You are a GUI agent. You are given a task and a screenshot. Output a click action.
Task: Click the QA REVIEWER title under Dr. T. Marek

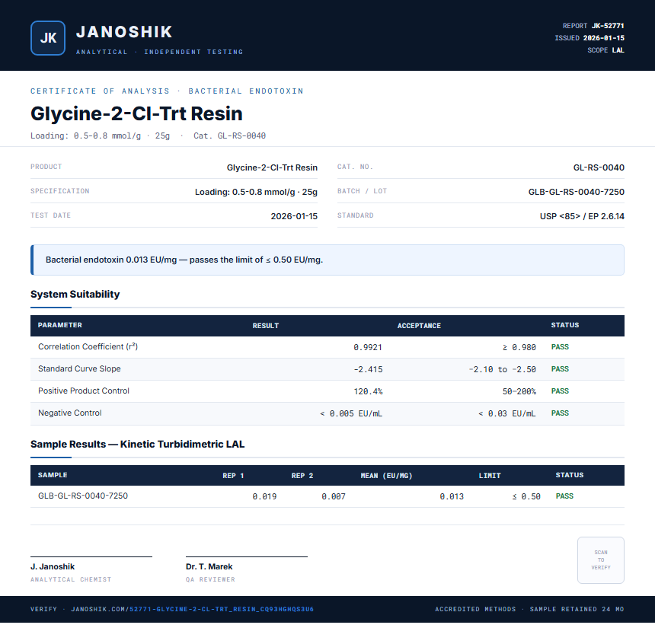pyautogui.click(x=210, y=579)
